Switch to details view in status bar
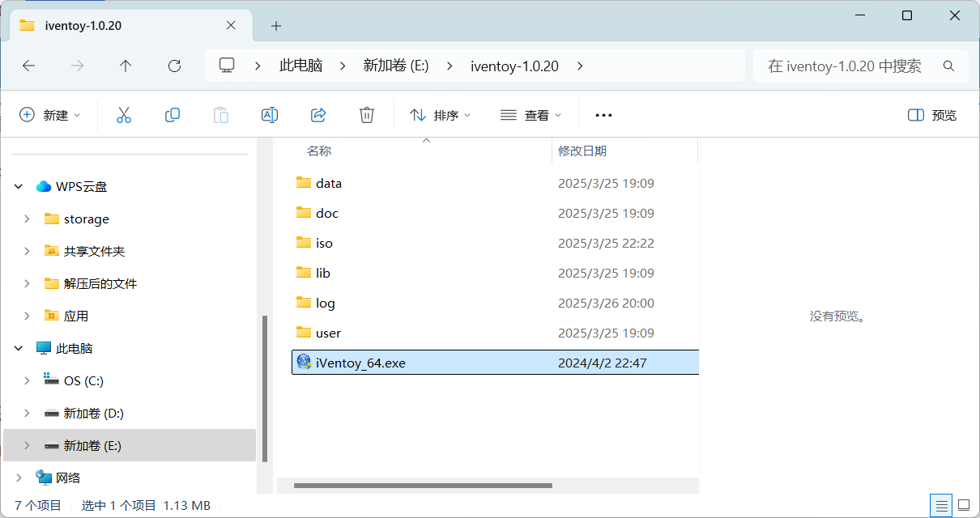Image resolution: width=980 pixels, height=518 pixels. tap(941, 505)
